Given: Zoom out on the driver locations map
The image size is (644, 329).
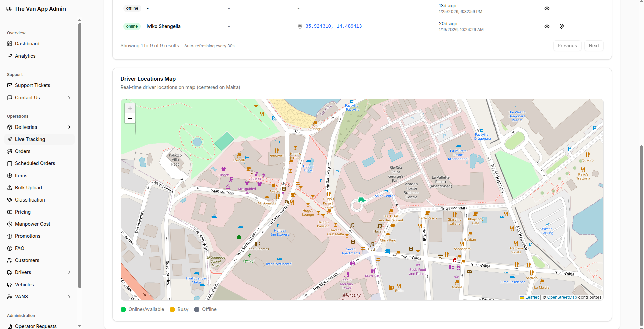Looking at the screenshot, I should click(x=130, y=119).
